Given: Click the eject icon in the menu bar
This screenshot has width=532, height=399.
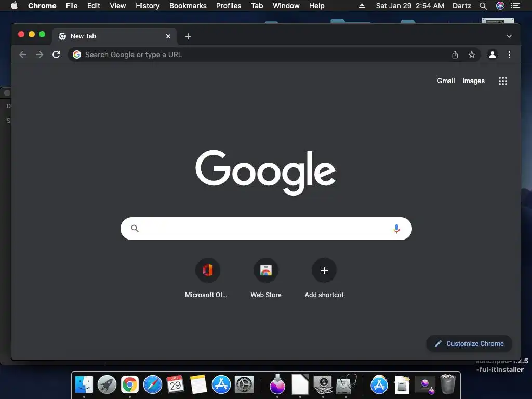Looking at the screenshot, I should point(362,6).
